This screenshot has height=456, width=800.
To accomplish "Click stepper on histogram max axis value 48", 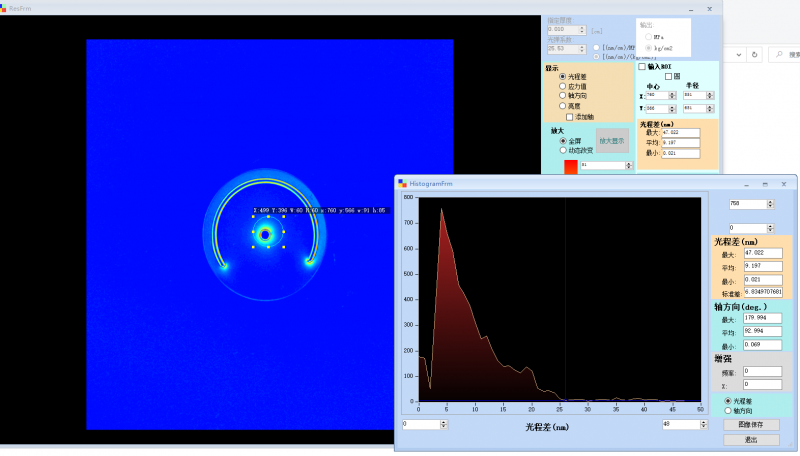I will [702, 424].
